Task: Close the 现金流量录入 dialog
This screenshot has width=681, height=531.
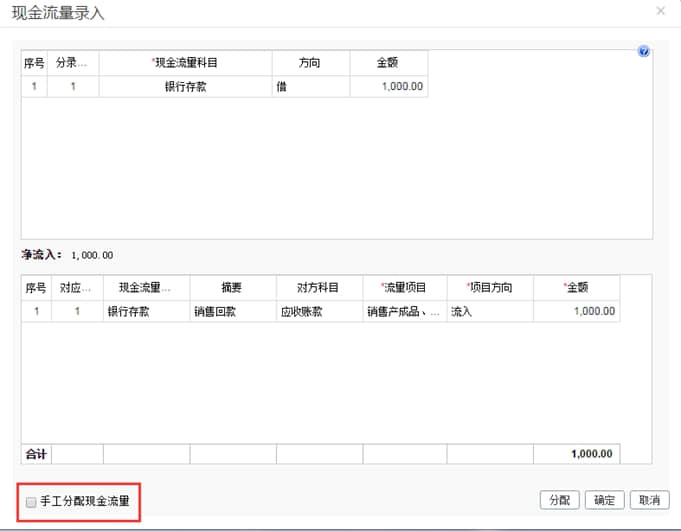Action: [661, 11]
